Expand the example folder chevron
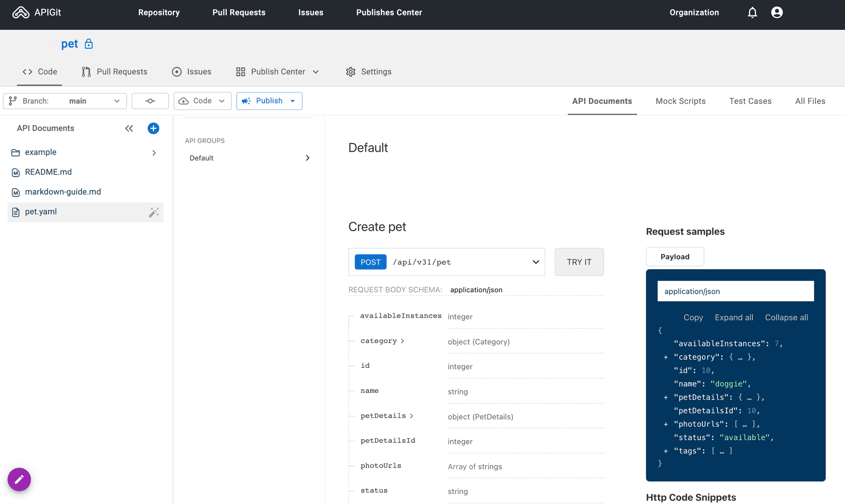 (154, 153)
